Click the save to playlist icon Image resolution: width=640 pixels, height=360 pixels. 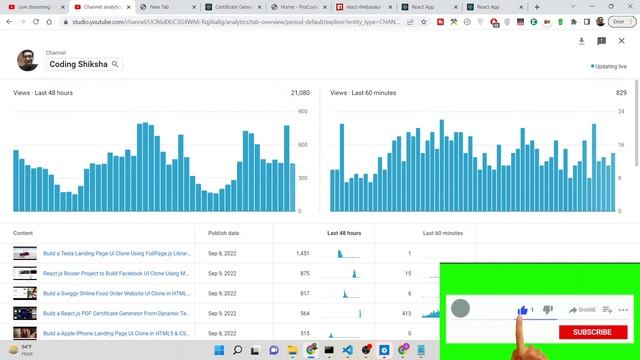pos(607,310)
